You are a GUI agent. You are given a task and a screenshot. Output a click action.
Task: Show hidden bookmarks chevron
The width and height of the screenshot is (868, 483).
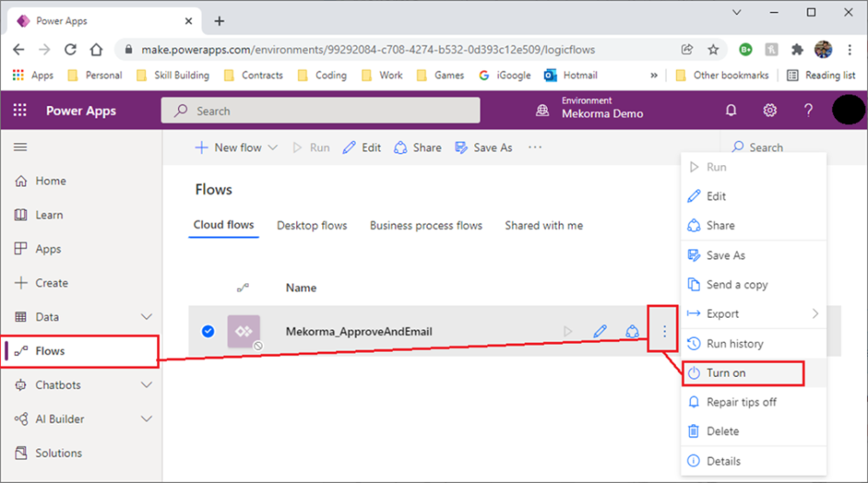point(654,76)
